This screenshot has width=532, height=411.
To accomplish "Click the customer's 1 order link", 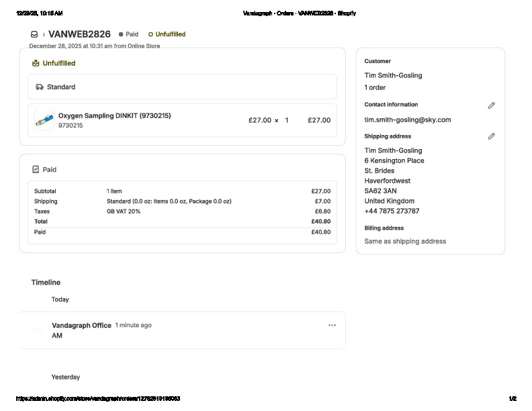I will (x=375, y=87).
